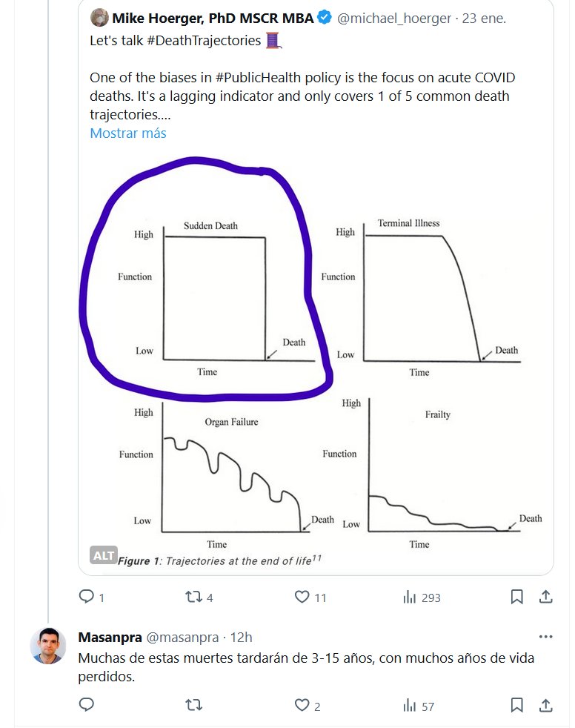The image size is (575, 728).
Task: Like Masanpra's reply with 2 likes
Action: (x=302, y=706)
